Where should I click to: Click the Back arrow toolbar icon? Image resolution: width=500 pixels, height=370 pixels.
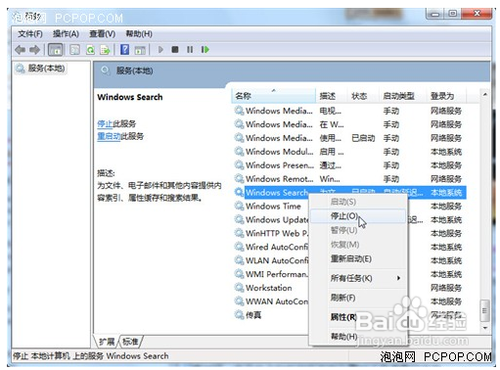point(20,50)
